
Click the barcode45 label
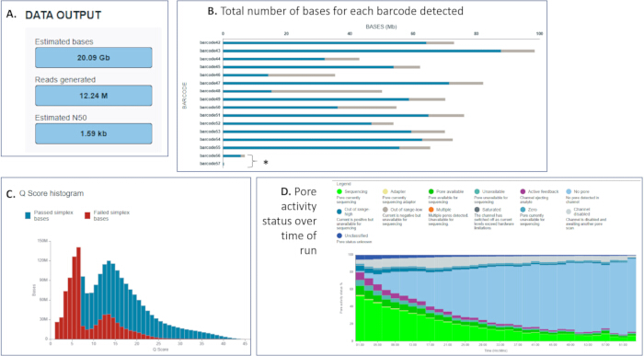tap(211, 67)
